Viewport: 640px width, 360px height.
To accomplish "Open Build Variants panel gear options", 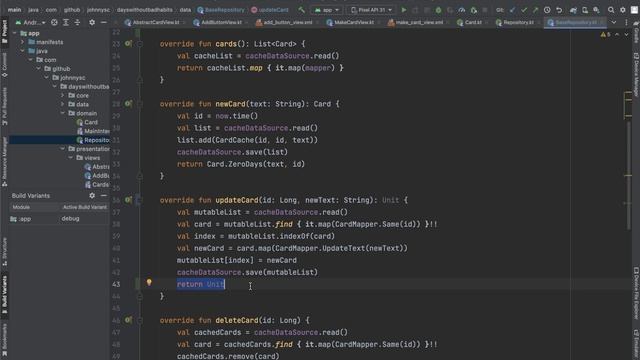I will pyautogui.click(x=92, y=196).
